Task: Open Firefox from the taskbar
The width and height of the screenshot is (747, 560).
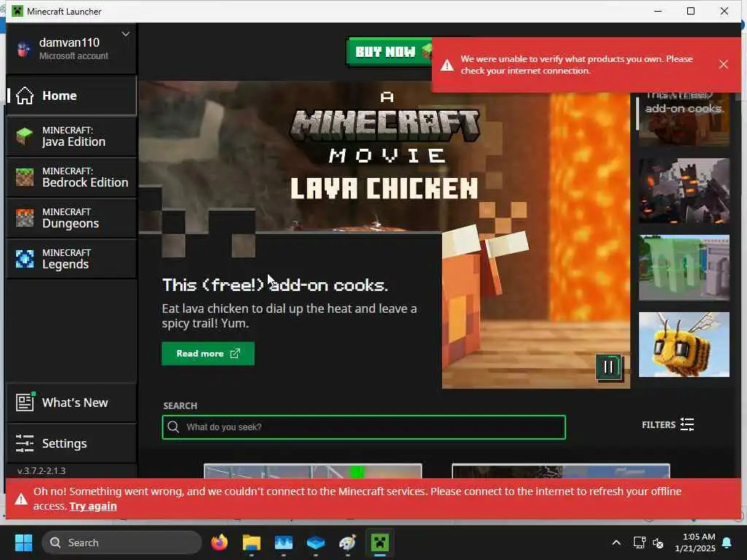Action: pyautogui.click(x=220, y=542)
